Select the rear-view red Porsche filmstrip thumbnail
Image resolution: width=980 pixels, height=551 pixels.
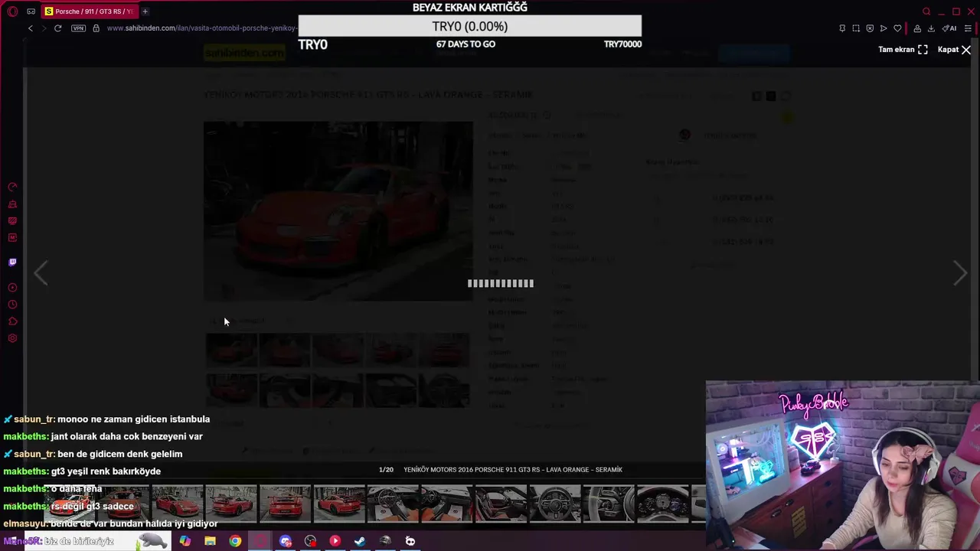(285, 503)
